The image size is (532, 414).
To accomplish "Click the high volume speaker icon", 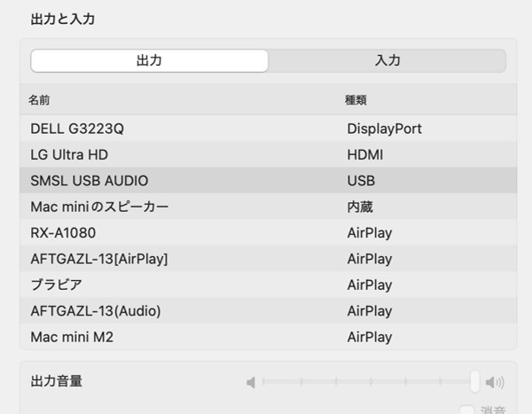I will [495, 382].
